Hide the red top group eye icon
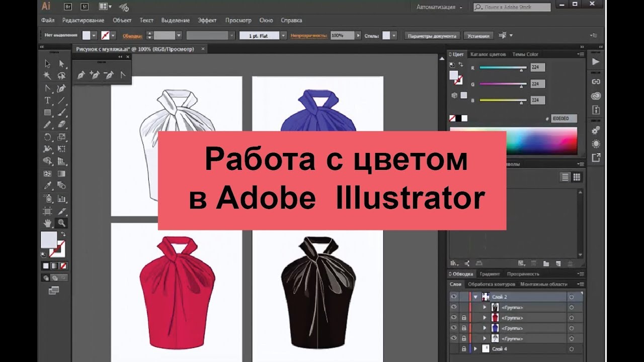The width and height of the screenshot is (644, 362). tap(453, 317)
